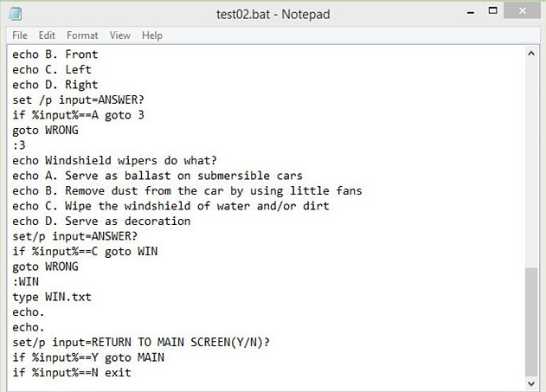Minimize the Notepad window
The height and width of the screenshot is (392, 546).
pos(471,12)
